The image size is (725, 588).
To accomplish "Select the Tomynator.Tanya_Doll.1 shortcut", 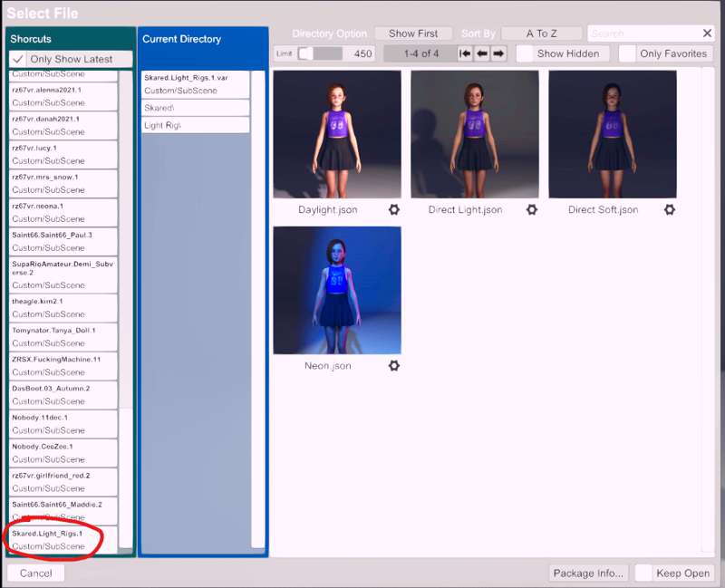I will click(x=63, y=337).
